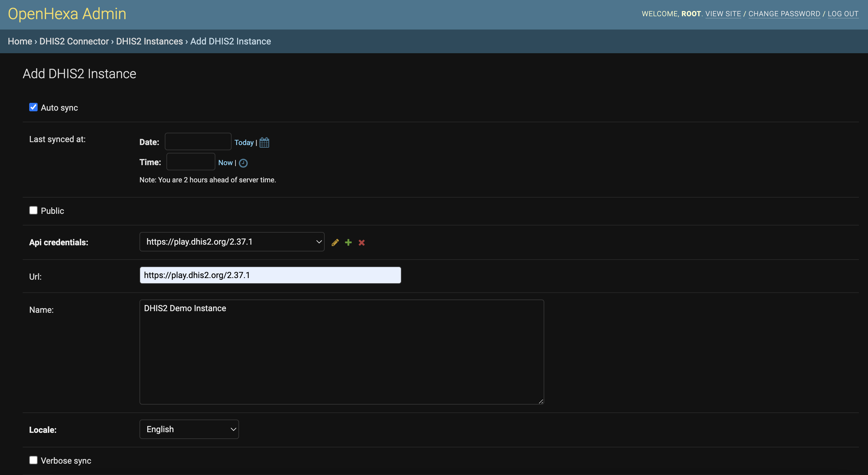Click the 'Last synced at:' label
This screenshot has height=475, width=868.
[x=57, y=139]
